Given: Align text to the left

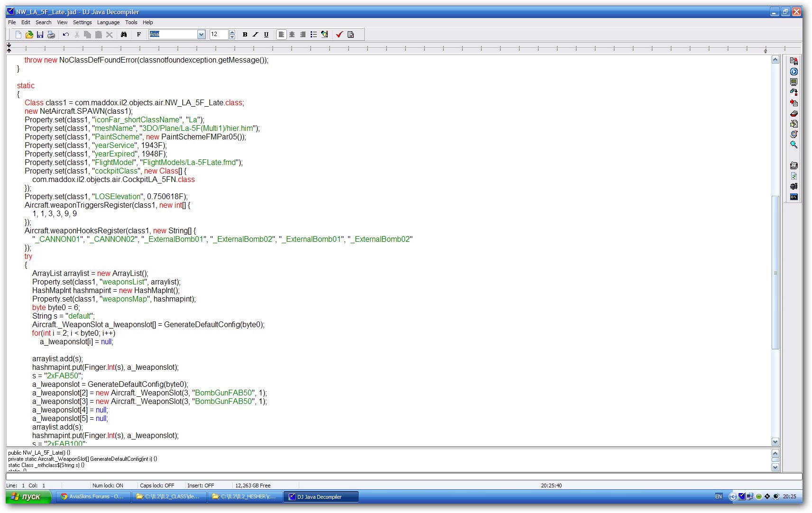Looking at the screenshot, I should (x=281, y=34).
